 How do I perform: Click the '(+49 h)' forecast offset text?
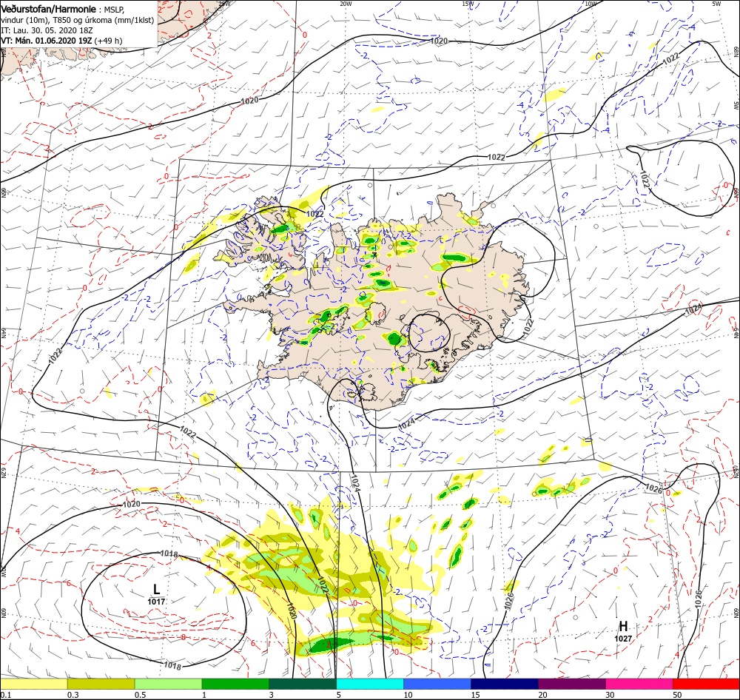pos(108,41)
